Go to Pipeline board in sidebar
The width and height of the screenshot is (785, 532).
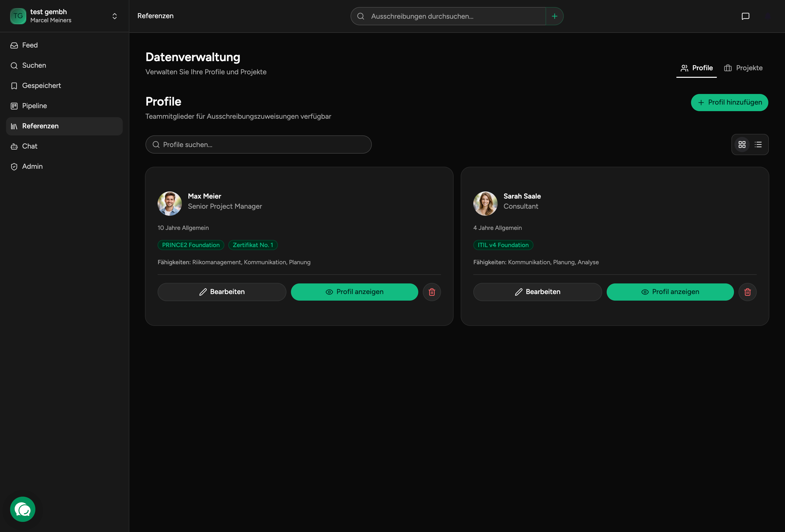[34, 106]
